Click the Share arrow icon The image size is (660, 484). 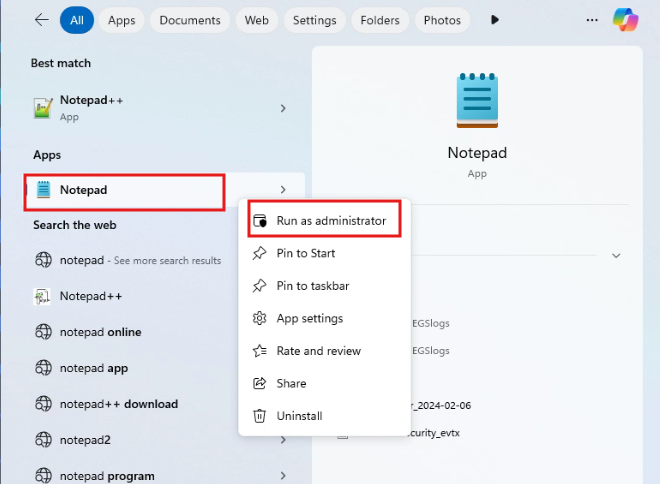point(259,383)
